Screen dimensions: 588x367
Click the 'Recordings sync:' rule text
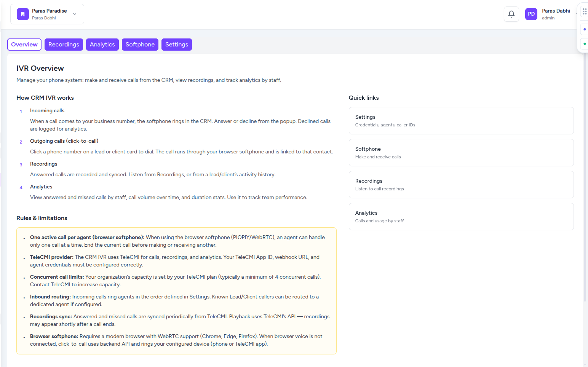(51, 317)
